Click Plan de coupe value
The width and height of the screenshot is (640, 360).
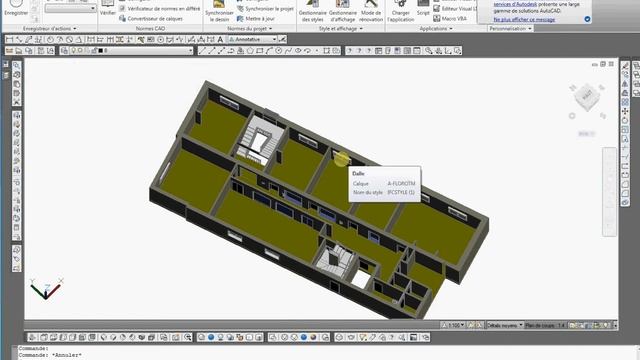(x=545, y=325)
